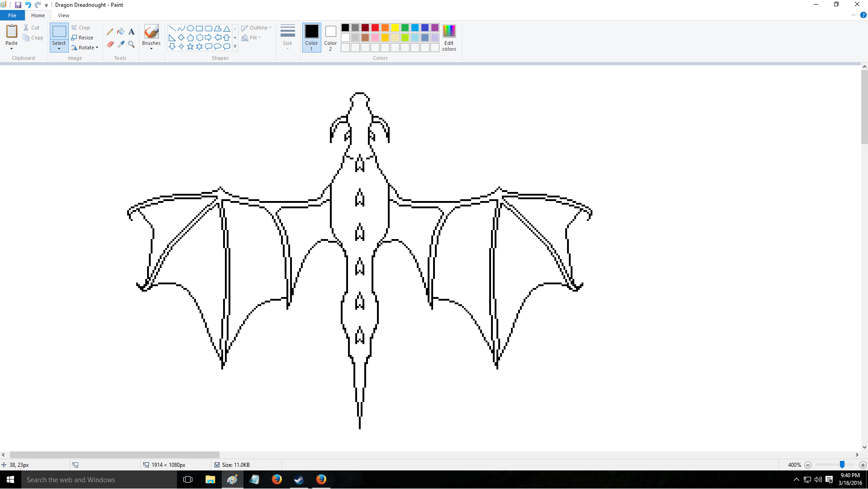The height and width of the screenshot is (489, 868).
Task: Select the Fill with color bucket tool
Action: tap(121, 32)
